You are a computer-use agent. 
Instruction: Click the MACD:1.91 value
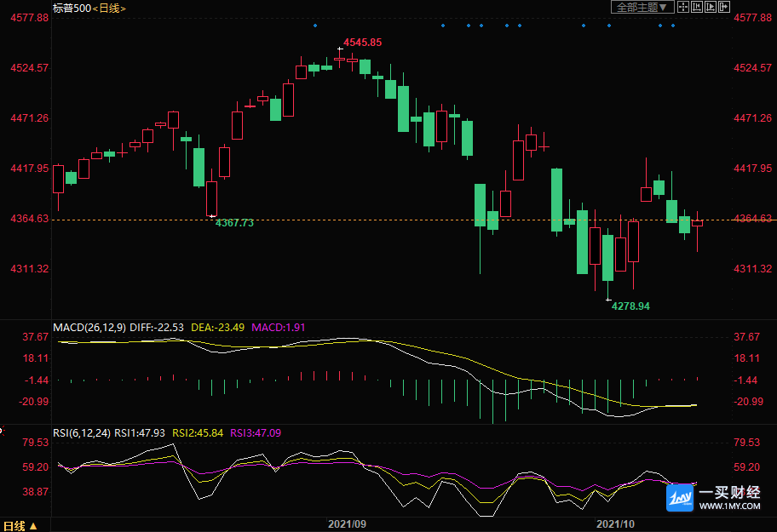coord(278,328)
